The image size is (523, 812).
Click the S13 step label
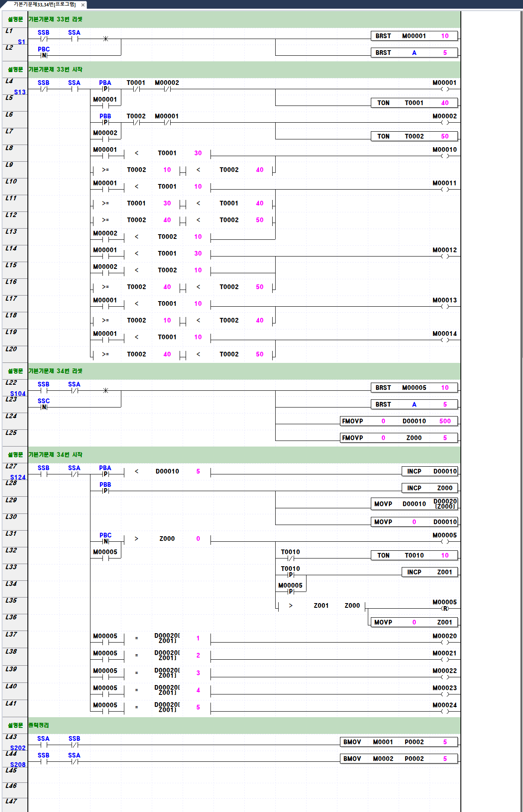coord(20,92)
